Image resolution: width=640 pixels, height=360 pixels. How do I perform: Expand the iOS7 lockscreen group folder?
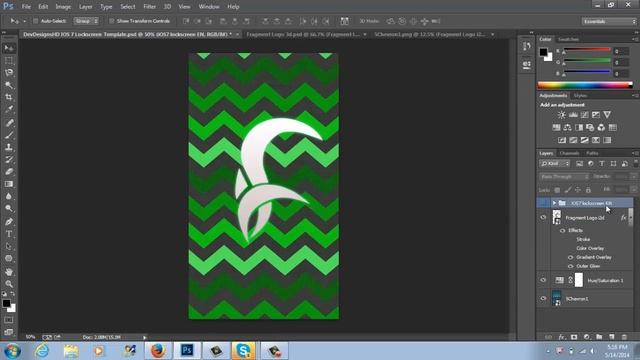[554, 203]
